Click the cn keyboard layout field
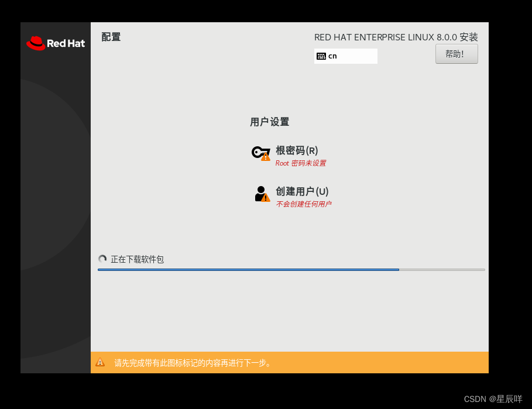The height and width of the screenshot is (409, 532). pyautogui.click(x=346, y=56)
